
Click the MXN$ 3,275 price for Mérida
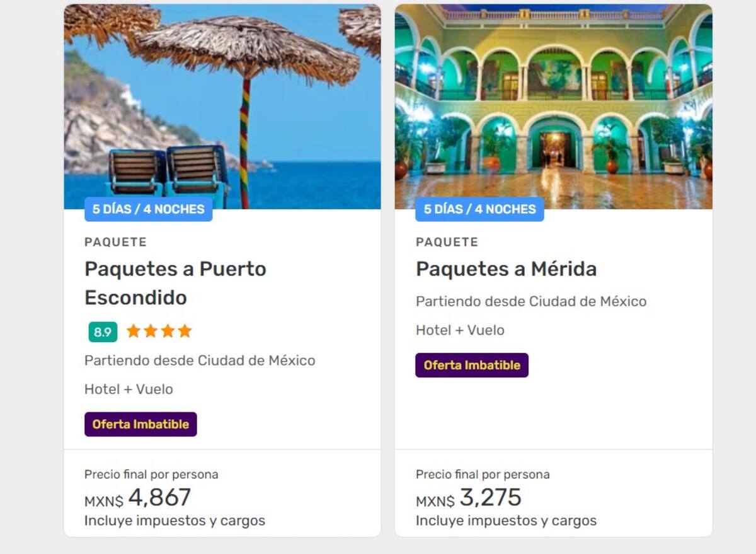tap(467, 498)
